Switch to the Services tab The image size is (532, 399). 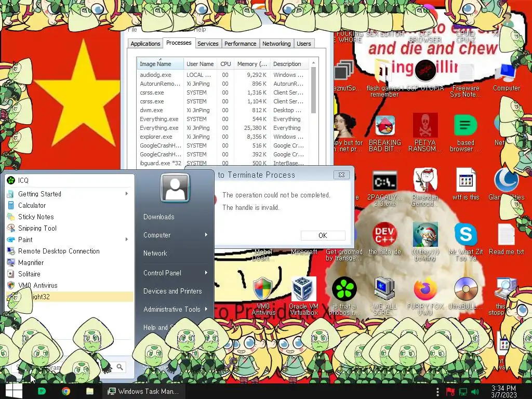point(208,44)
